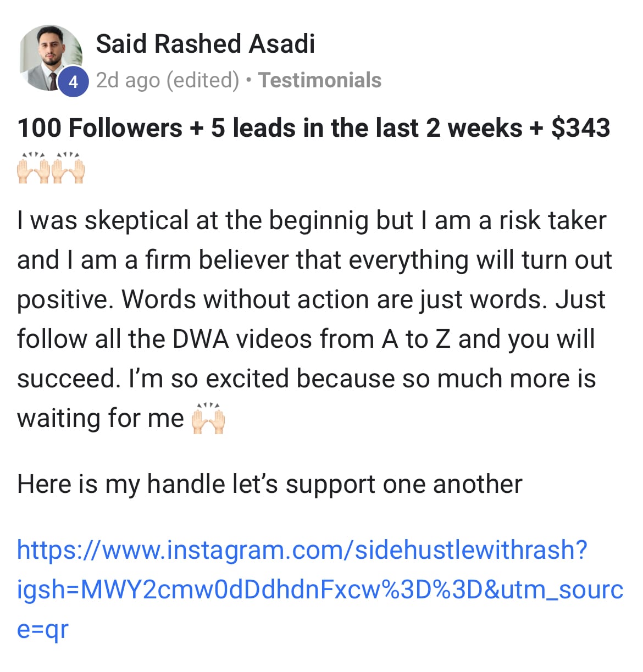Click the "(edited)" label beside the timestamp
The width and height of the screenshot is (643, 672).
tap(202, 80)
